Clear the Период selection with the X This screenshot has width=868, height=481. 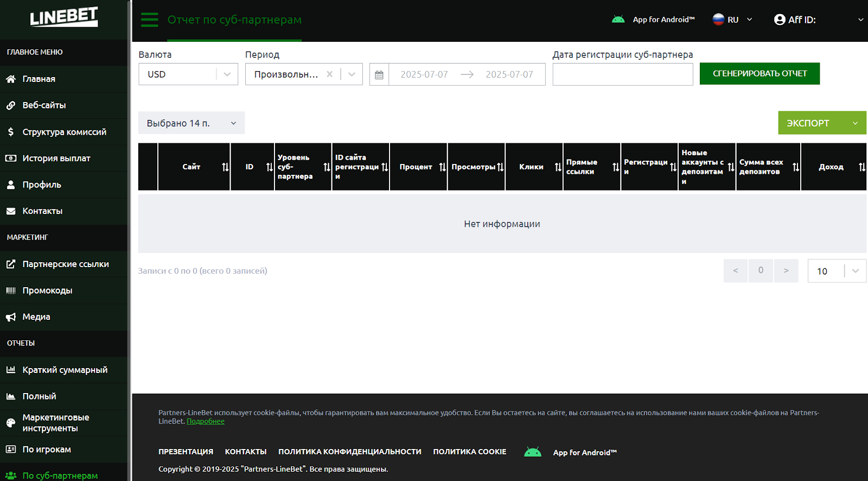point(330,74)
